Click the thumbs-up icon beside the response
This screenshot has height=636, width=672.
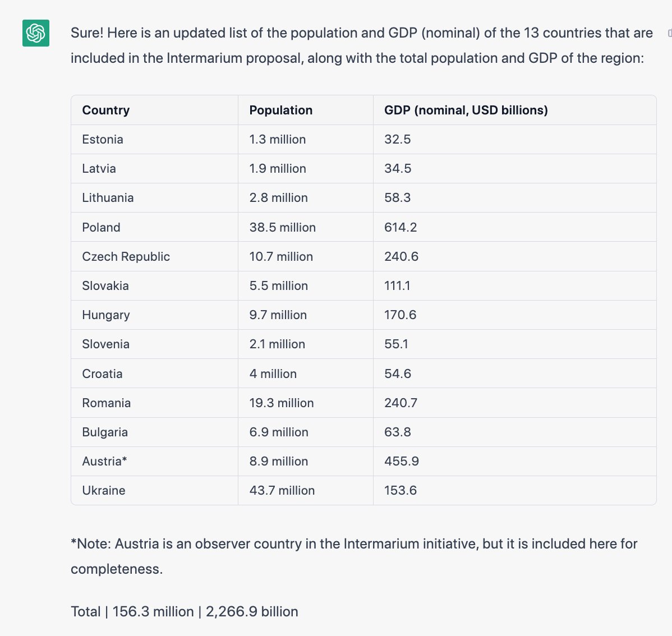(x=670, y=33)
